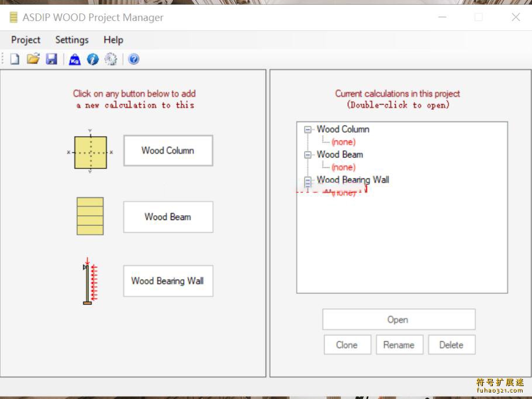The width and height of the screenshot is (532, 399).
Task: Click the bearing wall load diagram icon
Action: point(89,281)
